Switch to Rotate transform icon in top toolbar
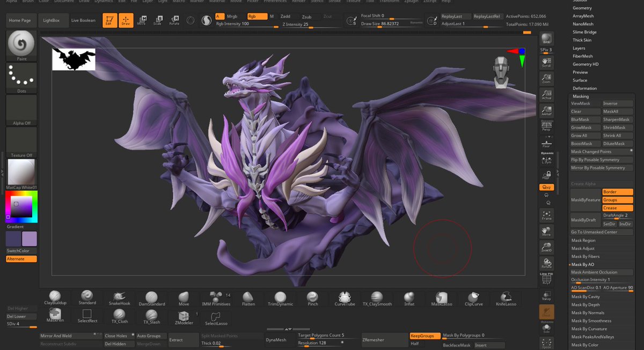The image size is (644, 350). click(174, 20)
